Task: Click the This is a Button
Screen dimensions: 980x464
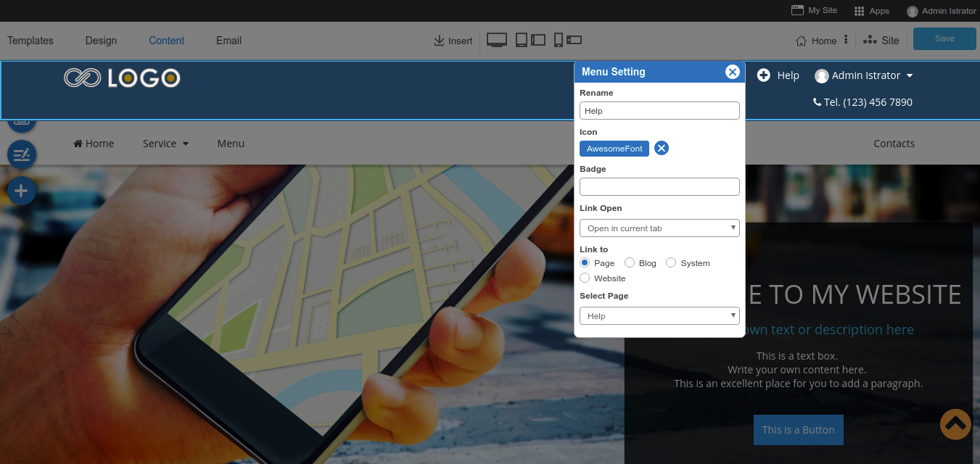Action: coord(798,430)
